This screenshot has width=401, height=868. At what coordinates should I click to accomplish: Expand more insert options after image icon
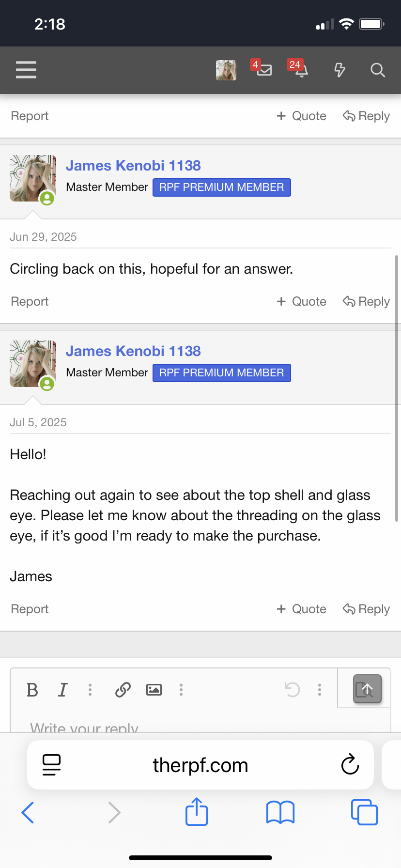181,690
